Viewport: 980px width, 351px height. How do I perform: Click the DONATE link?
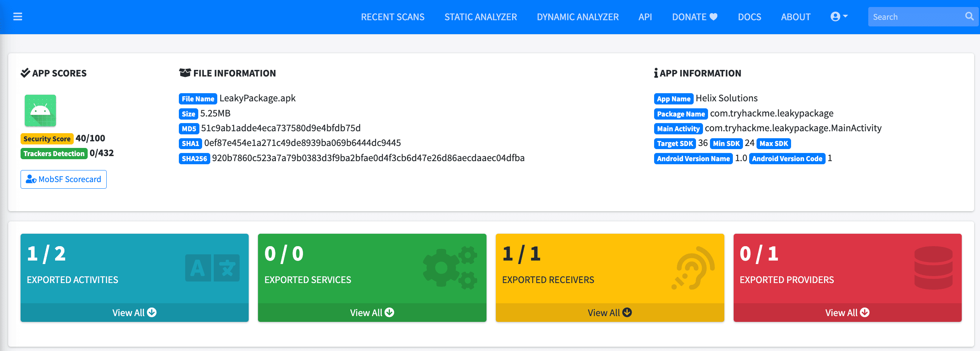coord(694,17)
